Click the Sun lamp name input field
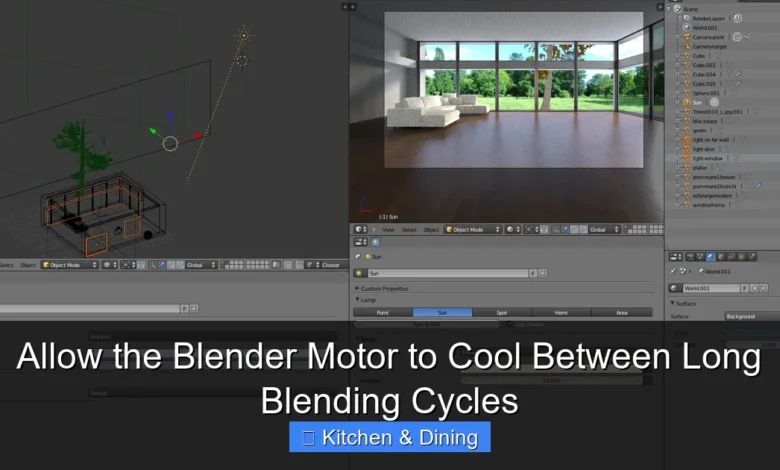 [x=448, y=273]
